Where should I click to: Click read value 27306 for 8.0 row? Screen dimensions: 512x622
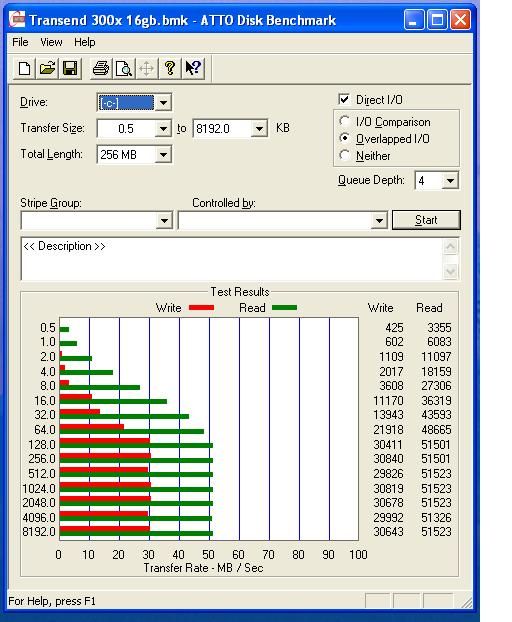[x=436, y=386]
